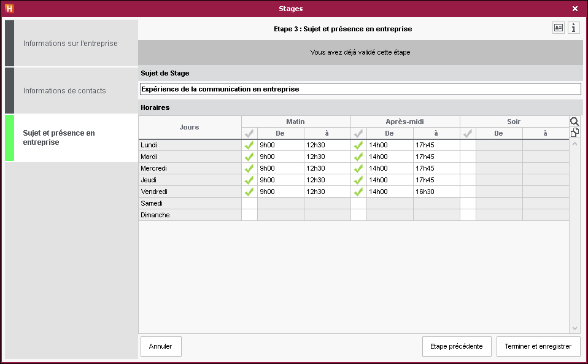588x364 pixels.
Task: Uncheck the Matin checkmark for Mercredi
Action: coord(249,168)
